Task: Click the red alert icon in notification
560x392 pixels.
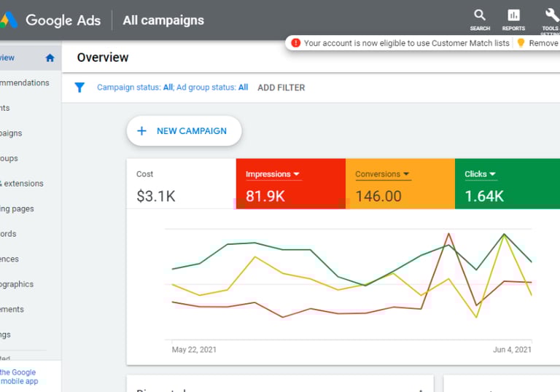Action: [296, 43]
